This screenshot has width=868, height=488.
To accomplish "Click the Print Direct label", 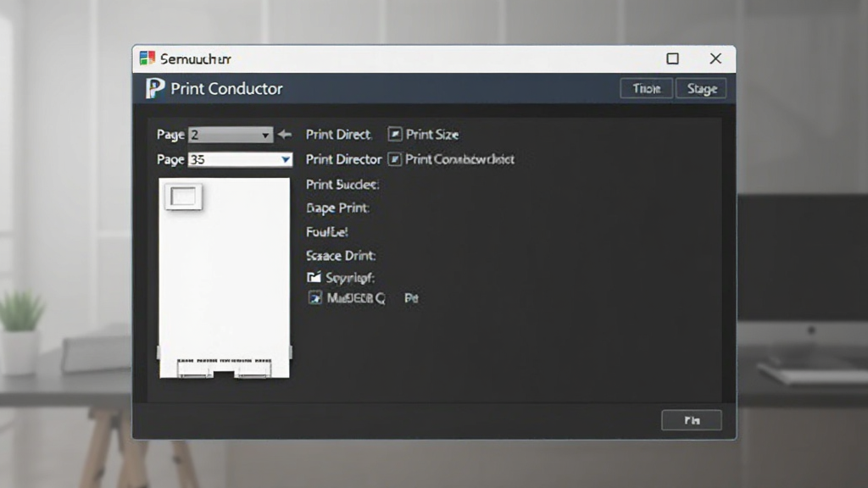I will pos(338,135).
